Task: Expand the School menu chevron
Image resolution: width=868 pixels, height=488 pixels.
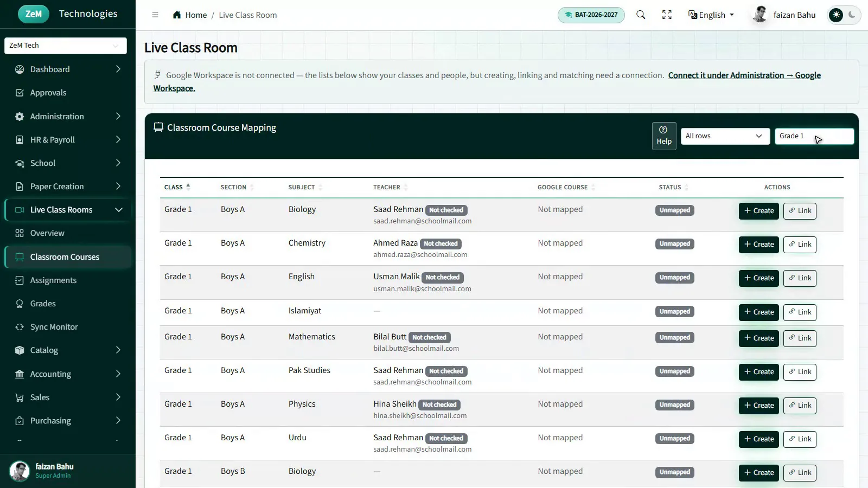Action: (118, 163)
